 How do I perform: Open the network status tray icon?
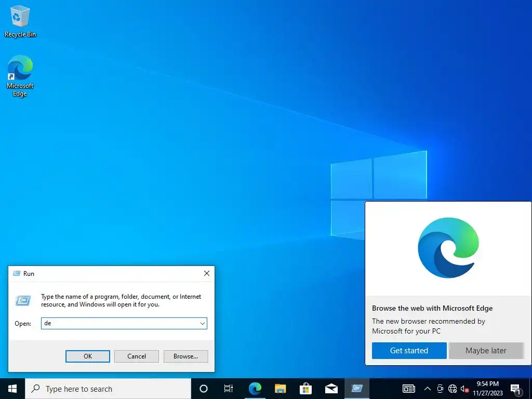(x=453, y=389)
